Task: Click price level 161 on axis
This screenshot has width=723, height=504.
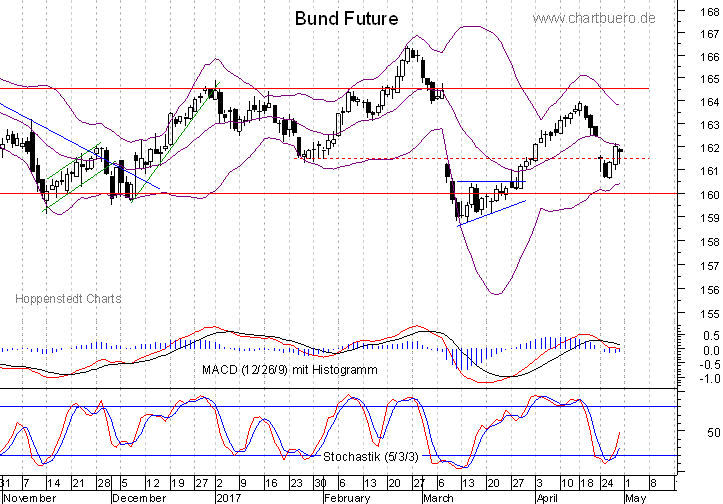Action: pyautogui.click(x=710, y=171)
